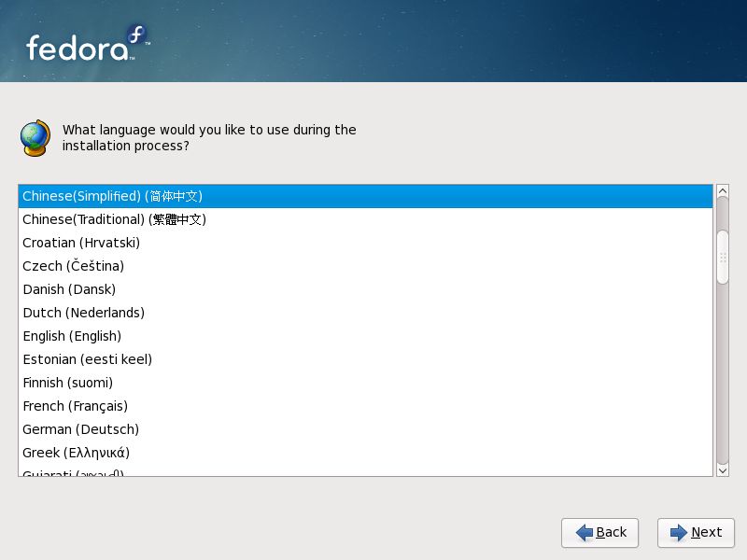The height and width of the screenshot is (560, 747).
Task: Select English (English) in list
Action: [x=365, y=336]
